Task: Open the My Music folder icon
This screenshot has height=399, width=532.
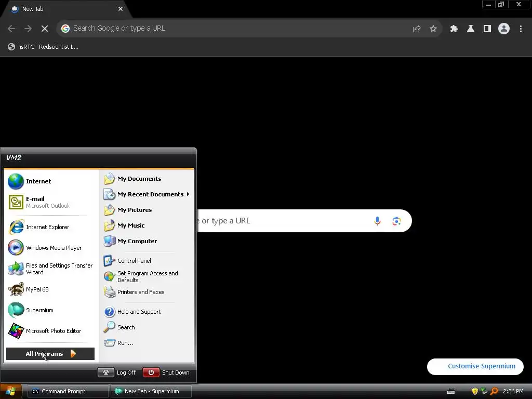Action: tap(109, 225)
